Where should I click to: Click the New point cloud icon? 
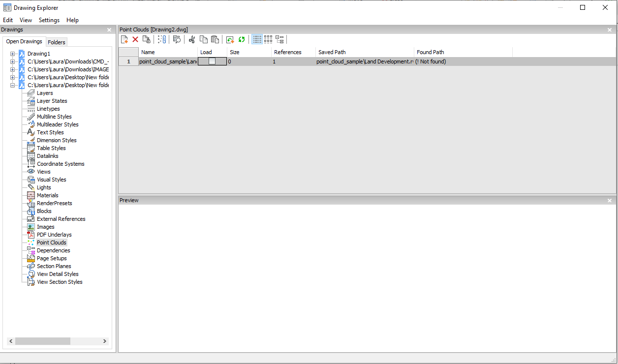pos(124,39)
